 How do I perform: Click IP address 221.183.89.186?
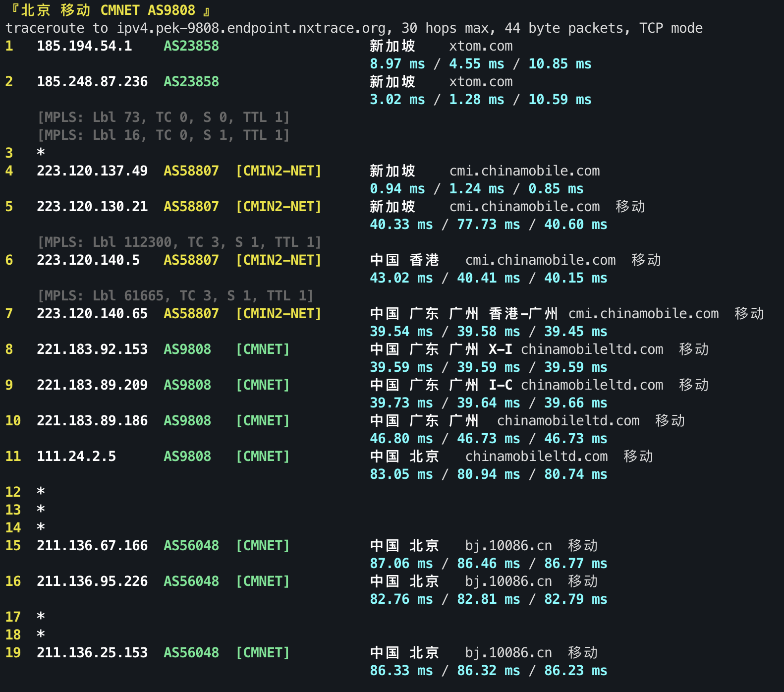[x=92, y=421]
